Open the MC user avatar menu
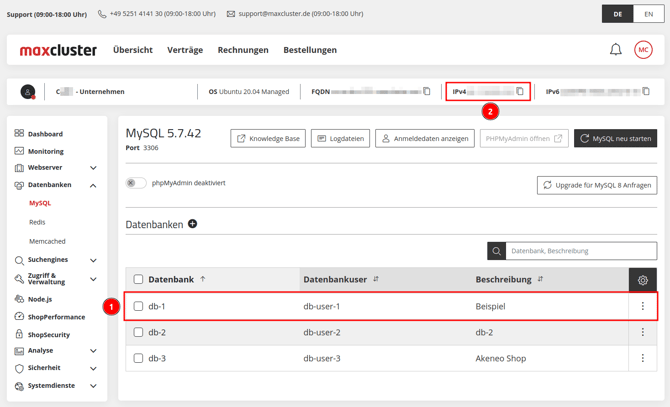The height and width of the screenshot is (407, 670). click(x=643, y=50)
